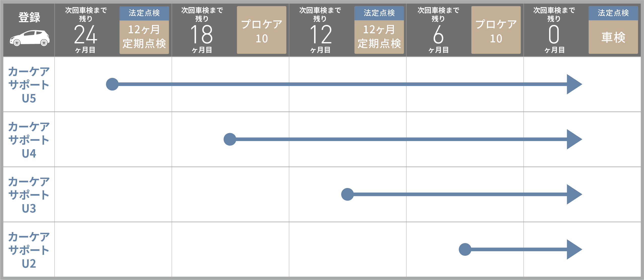Viewport: 644px width, 280px height.
Task: Click the 登録 header text
Action: 29,17
